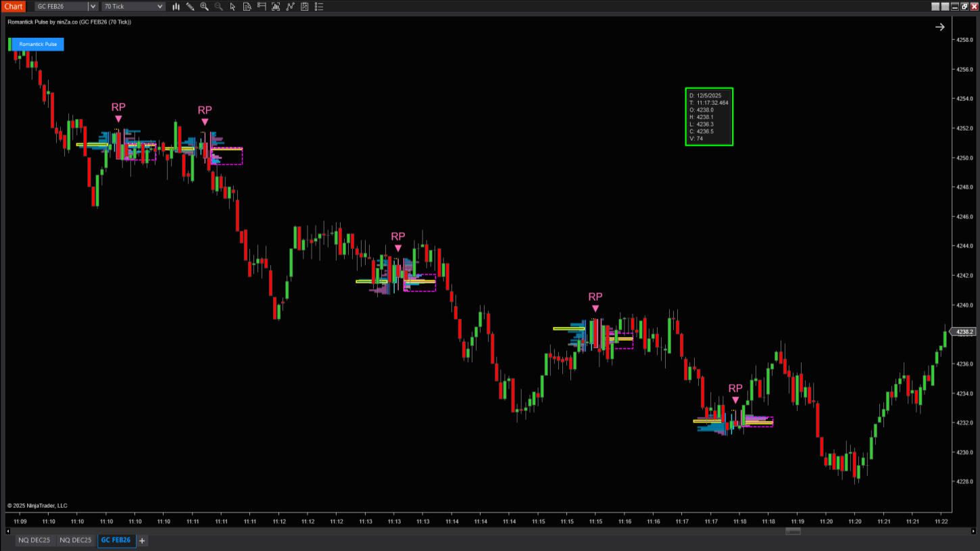Toggle the Romantick Pulse indicator button

pyautogui.click(x=37, y=44)
